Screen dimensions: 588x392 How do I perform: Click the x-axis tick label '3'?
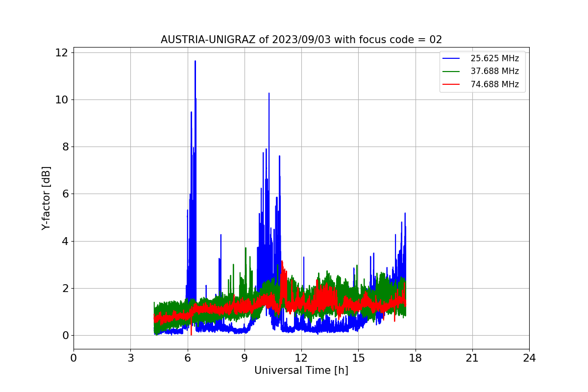[x=130, y=358]
